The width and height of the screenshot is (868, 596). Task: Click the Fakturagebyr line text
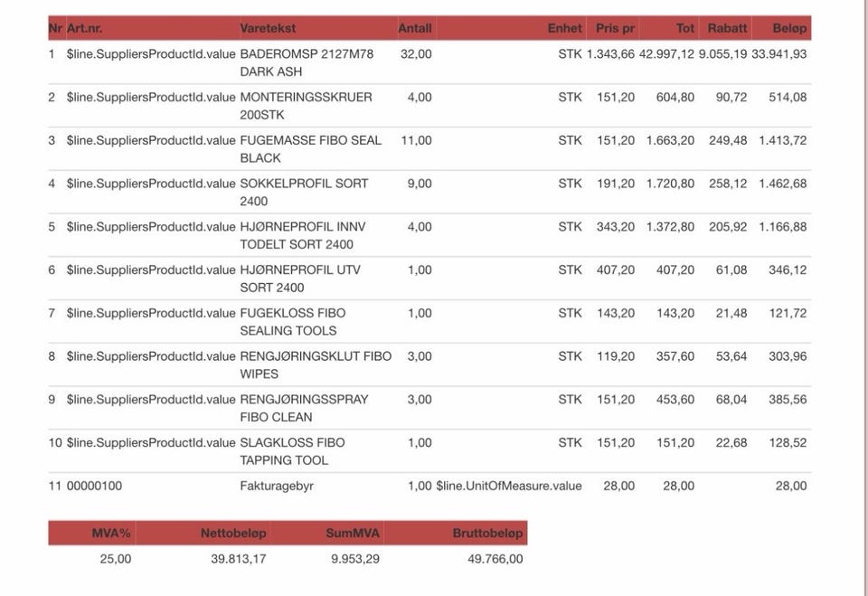(x=277, y=487)
